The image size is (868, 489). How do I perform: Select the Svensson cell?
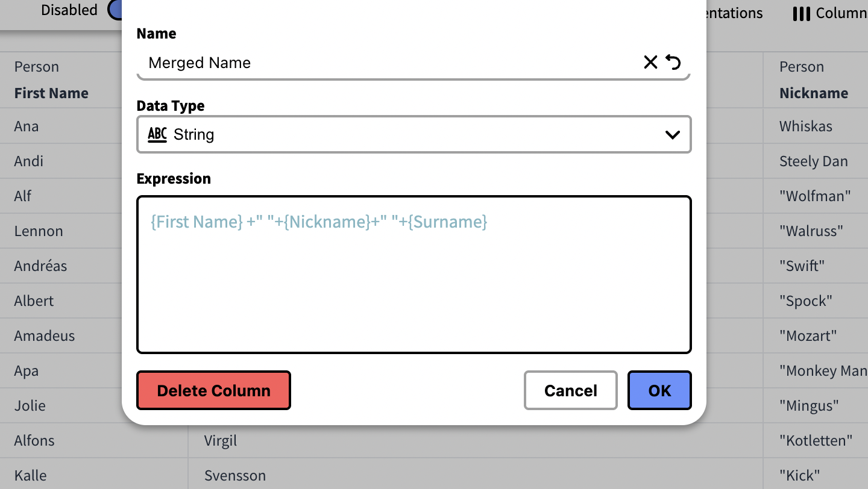(235, 476)
